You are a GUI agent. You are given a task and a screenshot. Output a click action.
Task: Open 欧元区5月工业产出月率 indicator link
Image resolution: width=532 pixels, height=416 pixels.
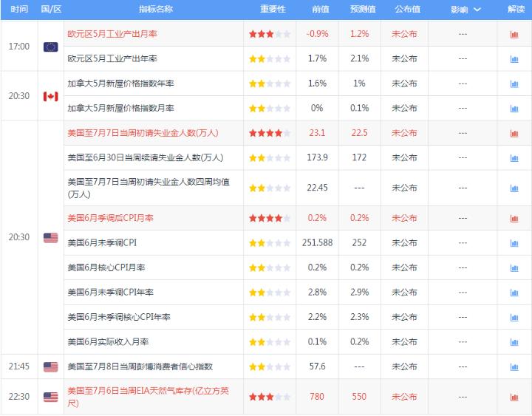click(112, 34)
